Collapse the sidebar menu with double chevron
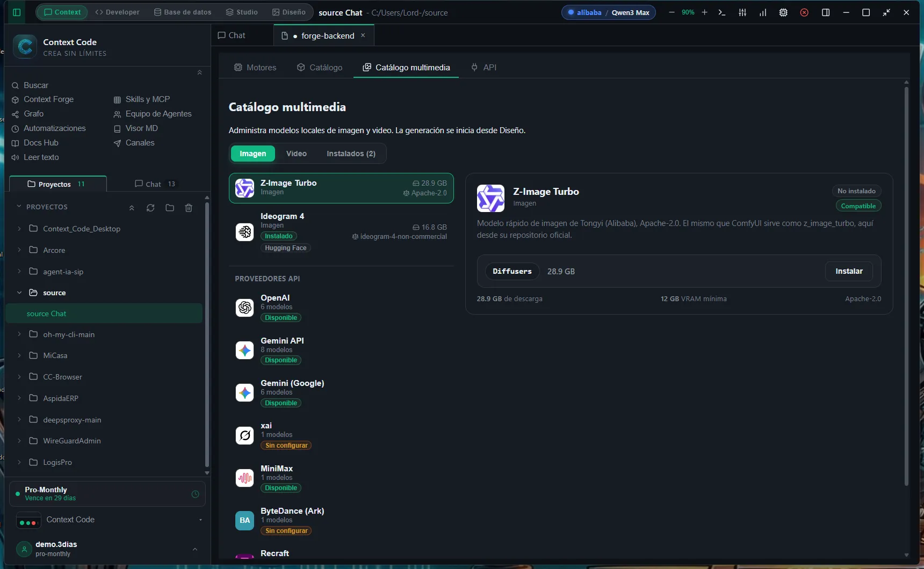Viewport: 924px width, 569px height. click(199, 72)
